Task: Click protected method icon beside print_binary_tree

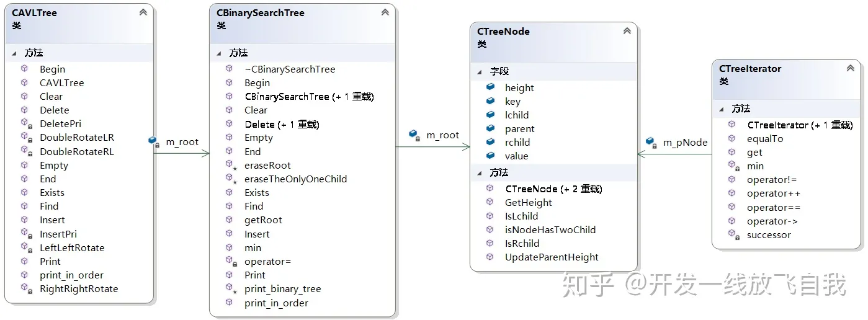Action: tap(230, 288)
